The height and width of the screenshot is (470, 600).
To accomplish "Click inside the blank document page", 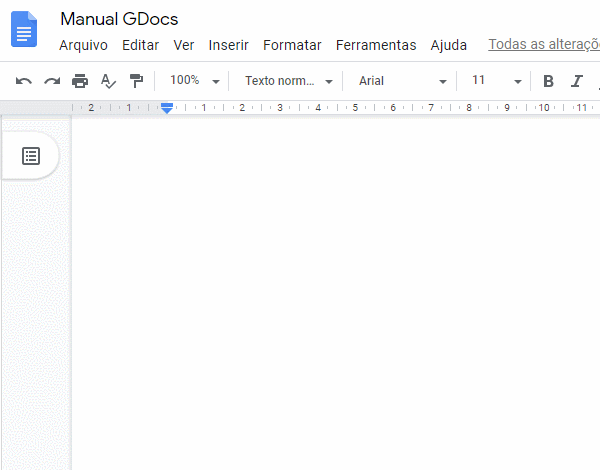I will [x=336, y=294].
